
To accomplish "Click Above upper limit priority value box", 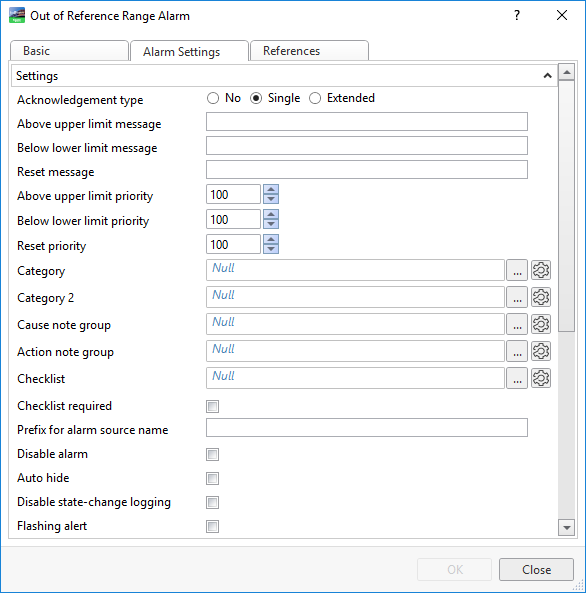I will tap(233, 194).
